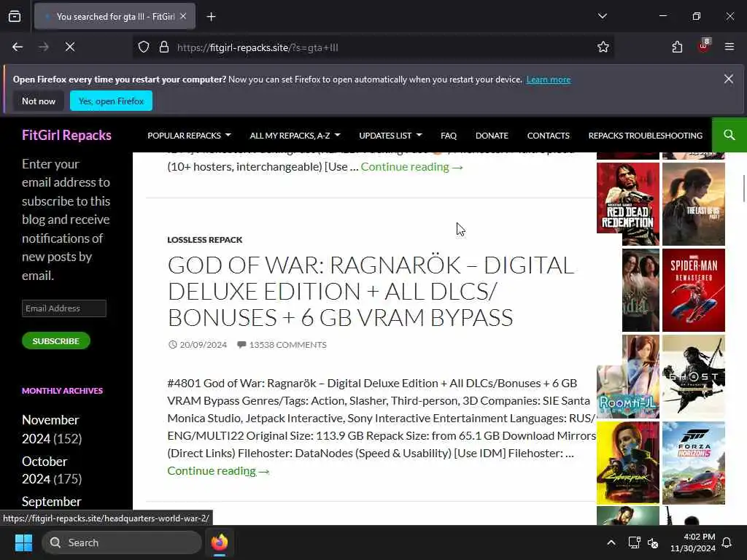Bookmark this page with star icon
Screen dimensions: 747x560
pyautogui.click(x=603, y=47)
